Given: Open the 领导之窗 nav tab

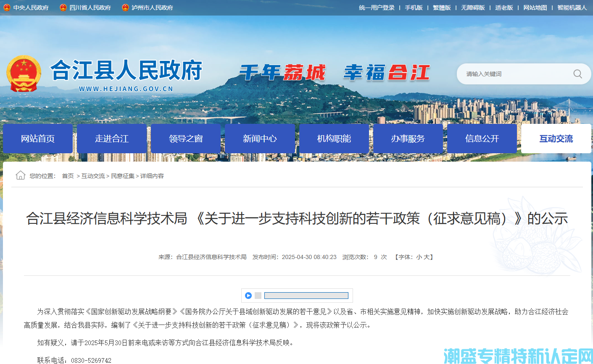Looking at the screenshot, I should click(x=186, y=139).
